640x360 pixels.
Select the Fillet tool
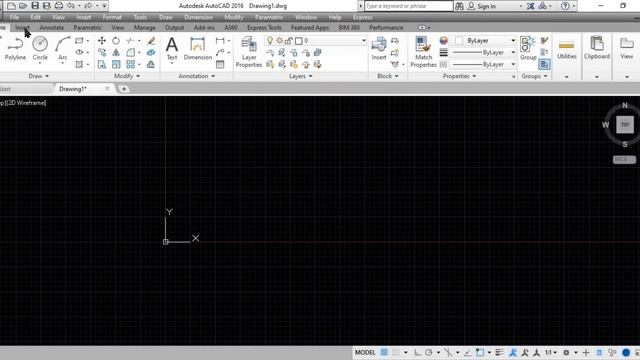pyautogui.click(x=130, y=53)
